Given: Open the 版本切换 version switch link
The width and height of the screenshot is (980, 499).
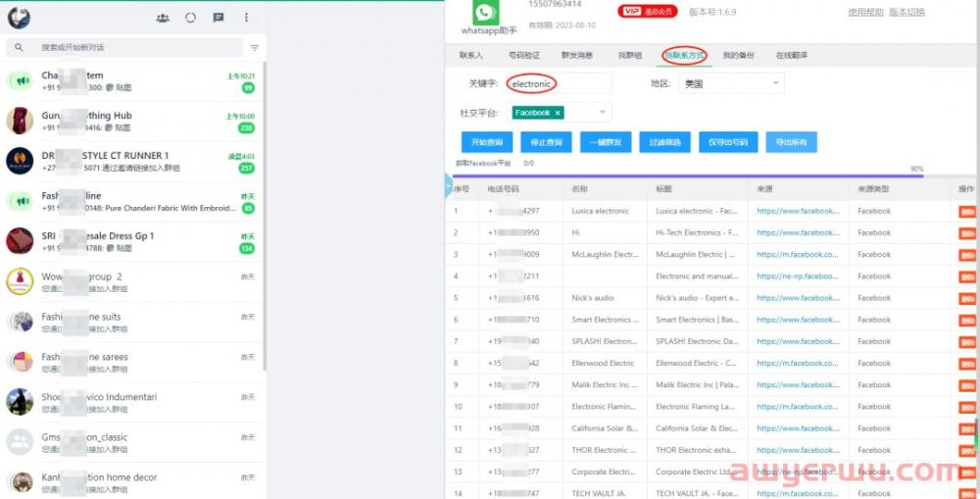Looking at the screenshot, I should click(906, 12).
